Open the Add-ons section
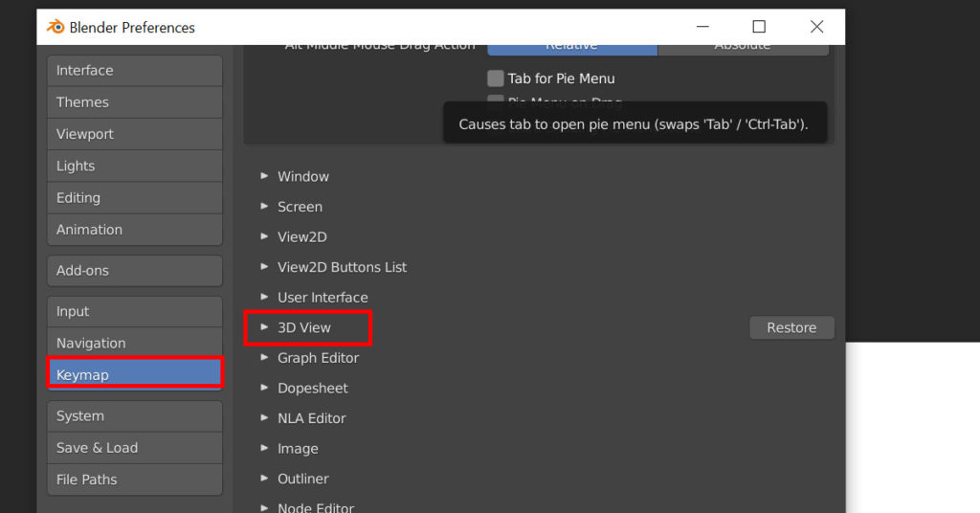This screenshot has height=513, width=980. coord(134,271)
